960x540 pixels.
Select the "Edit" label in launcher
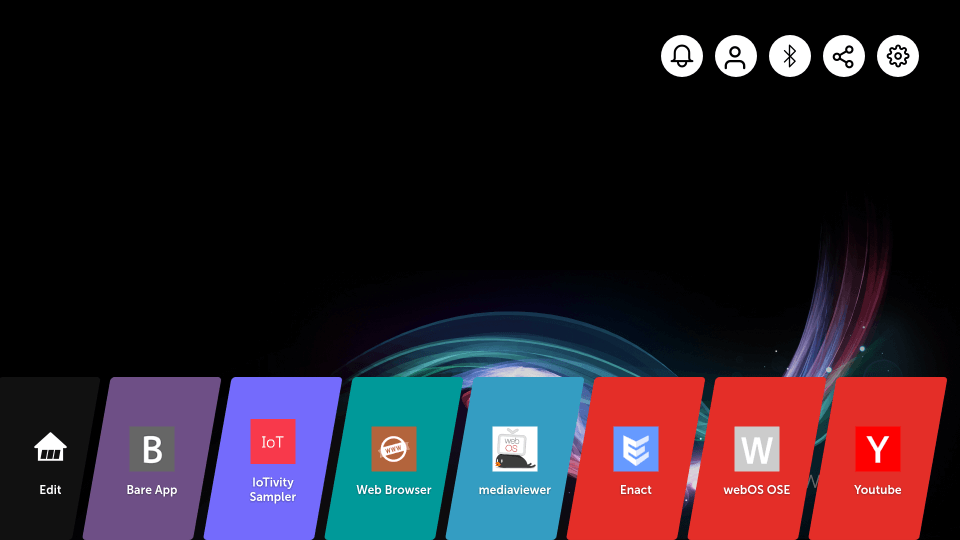point(50,490)
